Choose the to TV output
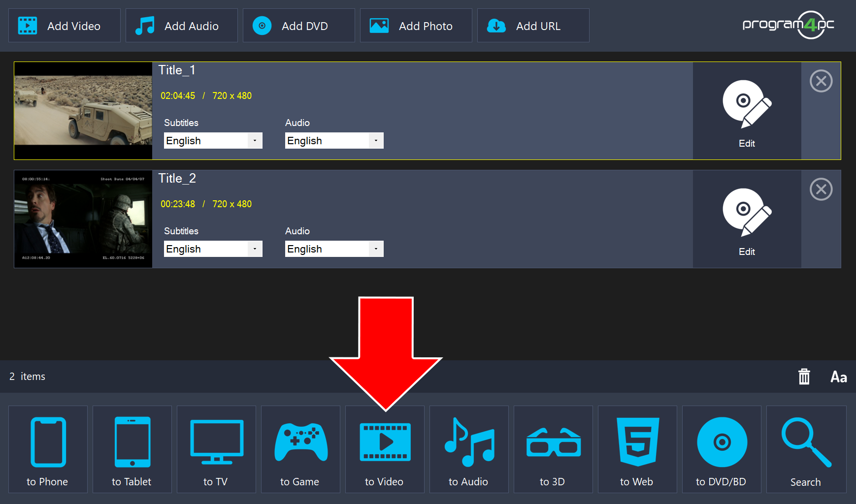Viewport: 856px width, 504px height. 216,449
